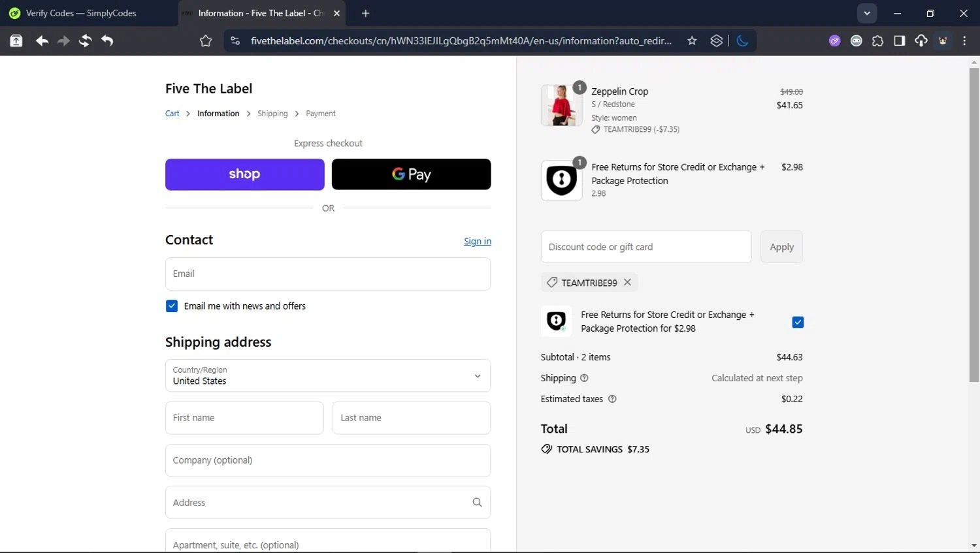
Task: Click the Package Protection product thumbnail in cart
Action: [x=561, y=180]
